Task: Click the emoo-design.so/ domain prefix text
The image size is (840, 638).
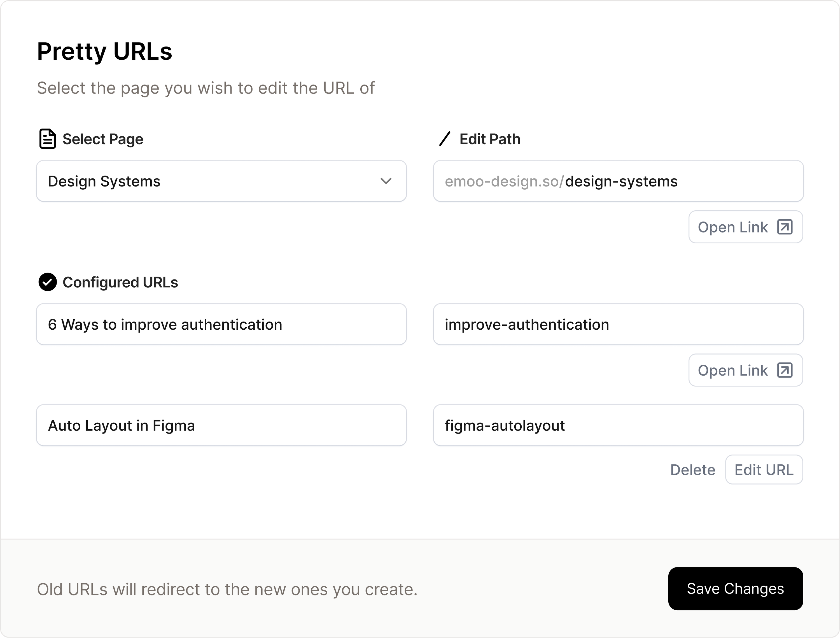Action: pyautogui.click(x=505, y=181)
